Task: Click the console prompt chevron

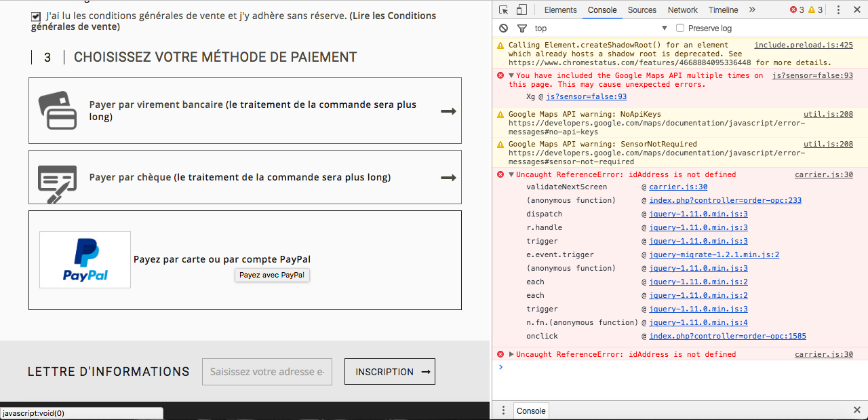Action: [501, 367]
